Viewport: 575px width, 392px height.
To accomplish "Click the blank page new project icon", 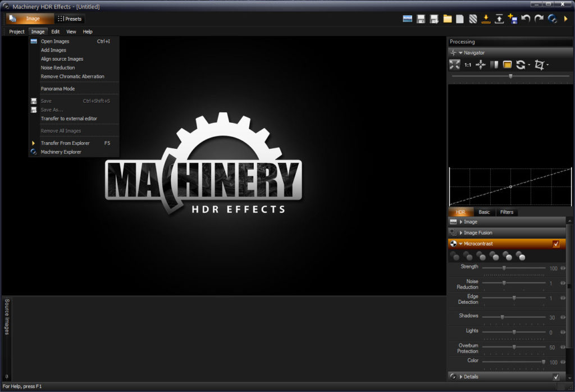I will pyautogui.click(x=460, y=19).
